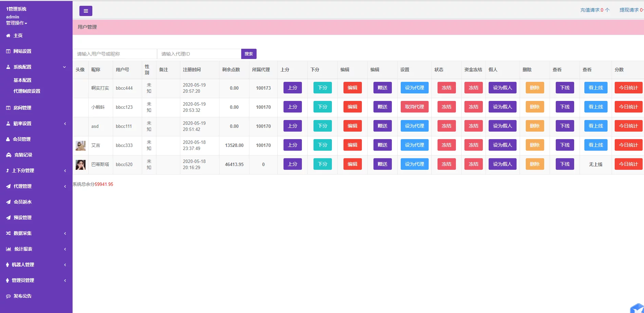Click avatar thumbnail of user 艾吉
This screenshot has height=313, width=644.
pos(80,146)
